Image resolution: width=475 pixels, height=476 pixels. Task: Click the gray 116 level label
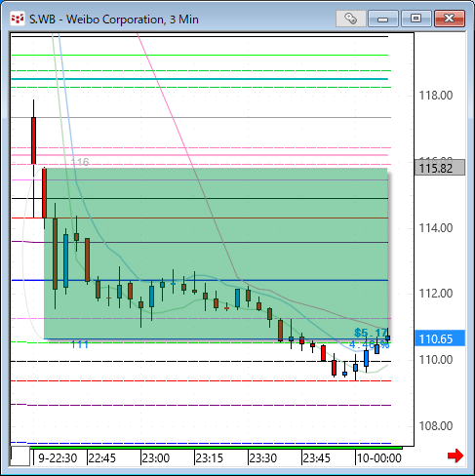(x=80, y=162)
